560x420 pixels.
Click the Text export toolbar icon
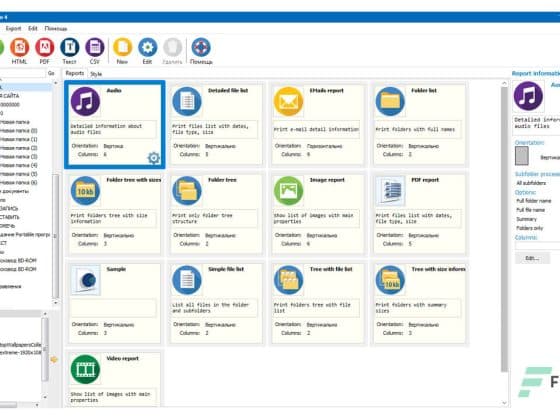[x=70, y=47]
